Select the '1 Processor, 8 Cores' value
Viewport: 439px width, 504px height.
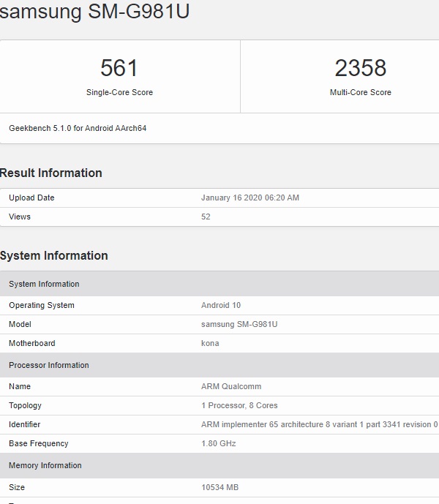(x=239, y=405)
